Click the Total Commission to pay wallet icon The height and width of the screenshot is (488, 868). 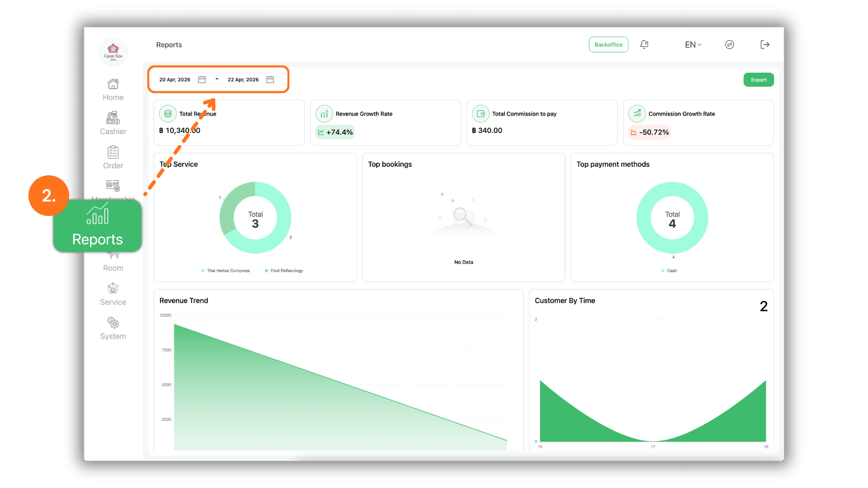[481, 114]
